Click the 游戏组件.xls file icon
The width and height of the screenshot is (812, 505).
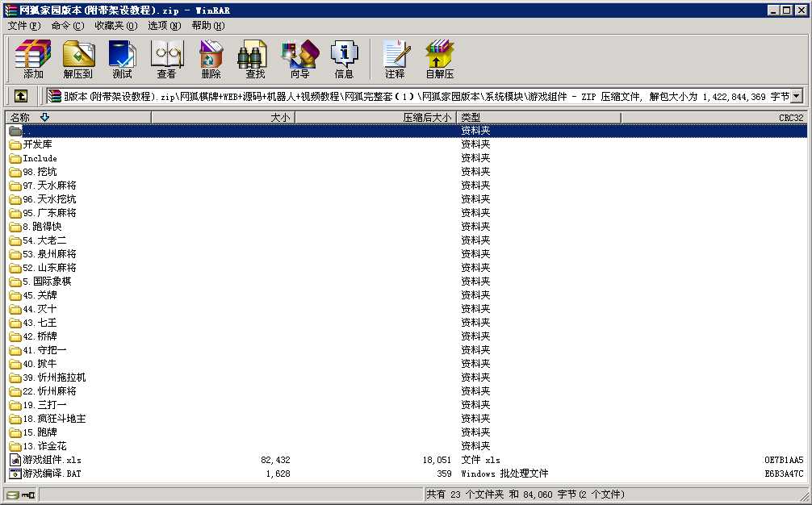[15, 460]
